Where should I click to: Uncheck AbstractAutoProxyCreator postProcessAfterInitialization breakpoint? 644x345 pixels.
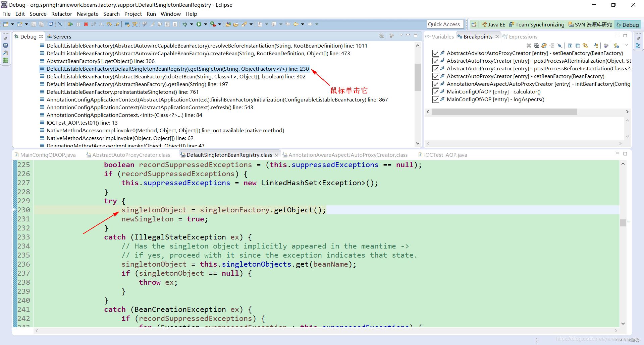tap(435, 61)
